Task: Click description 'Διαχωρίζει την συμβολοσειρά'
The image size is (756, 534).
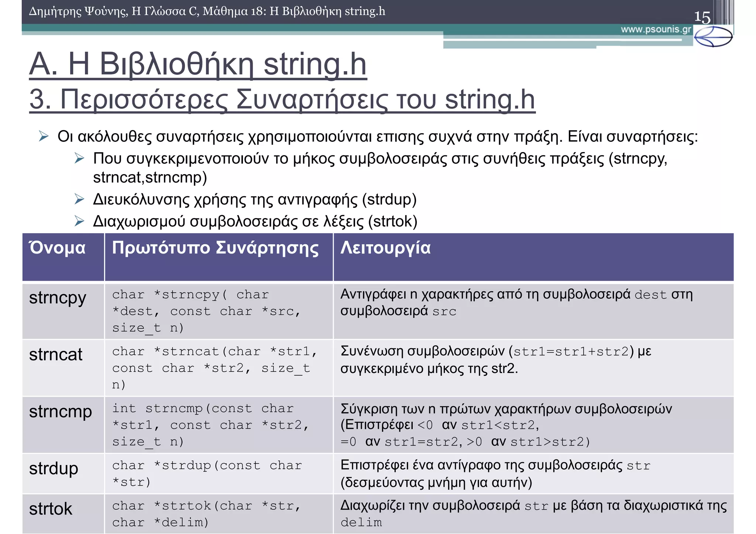Action: point(430,505)
